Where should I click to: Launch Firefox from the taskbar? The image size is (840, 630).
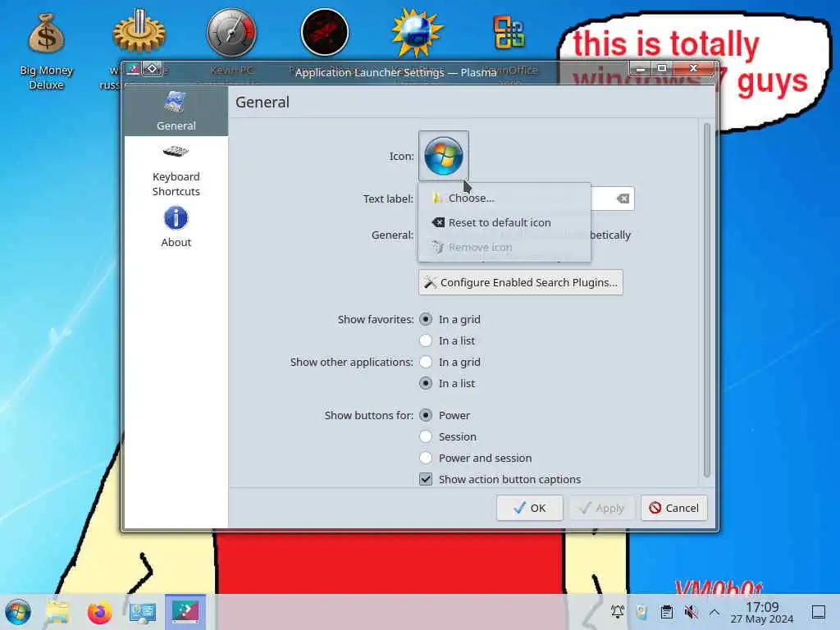tap(99, 612)
